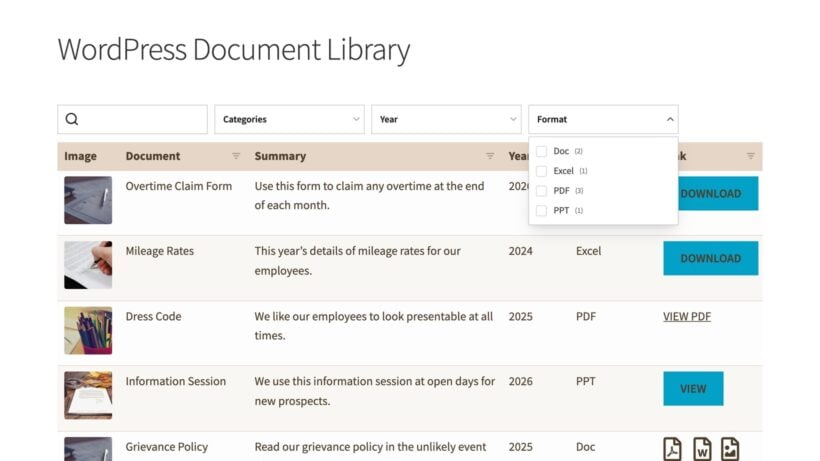Click the Excel format cell for Mileage Rates
The image size is (820, 461).
tap(588, 251)
